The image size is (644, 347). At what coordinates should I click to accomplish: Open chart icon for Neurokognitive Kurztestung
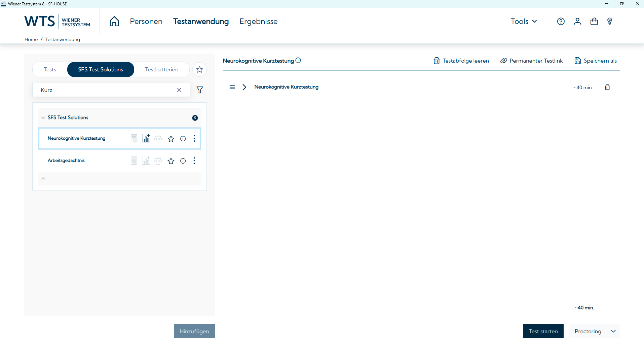point(146,138)
